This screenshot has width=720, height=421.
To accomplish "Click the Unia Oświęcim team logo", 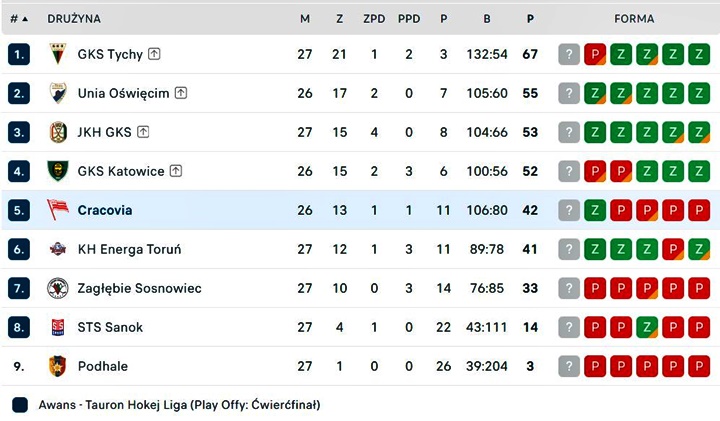I will 58,93.
